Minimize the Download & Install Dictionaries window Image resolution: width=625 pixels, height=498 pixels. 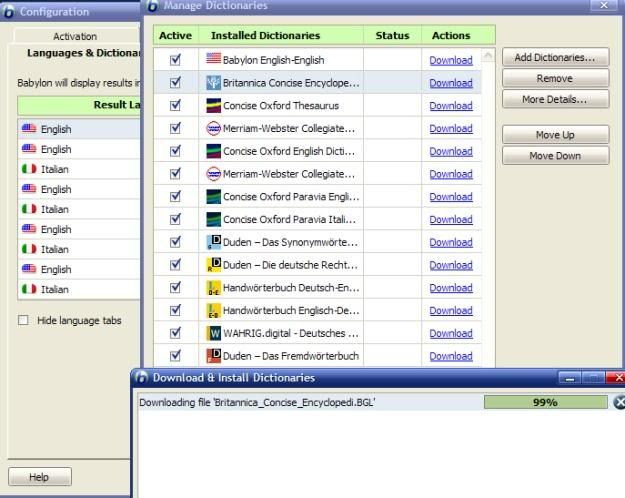570,378
